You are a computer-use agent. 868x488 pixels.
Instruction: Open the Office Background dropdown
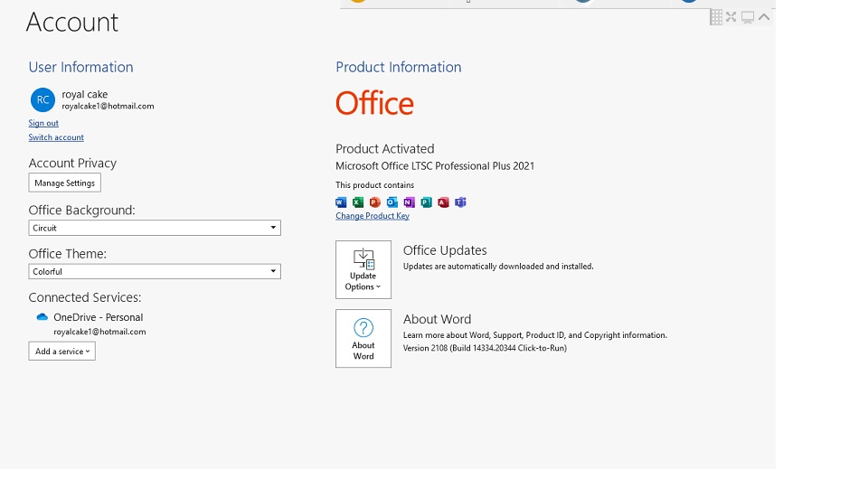155,228
